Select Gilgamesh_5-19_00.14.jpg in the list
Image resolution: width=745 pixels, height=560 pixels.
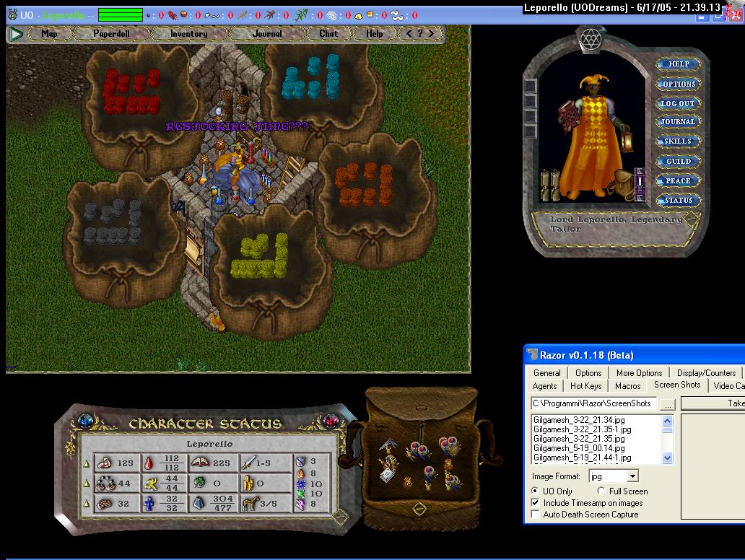[x=579, y=448]
